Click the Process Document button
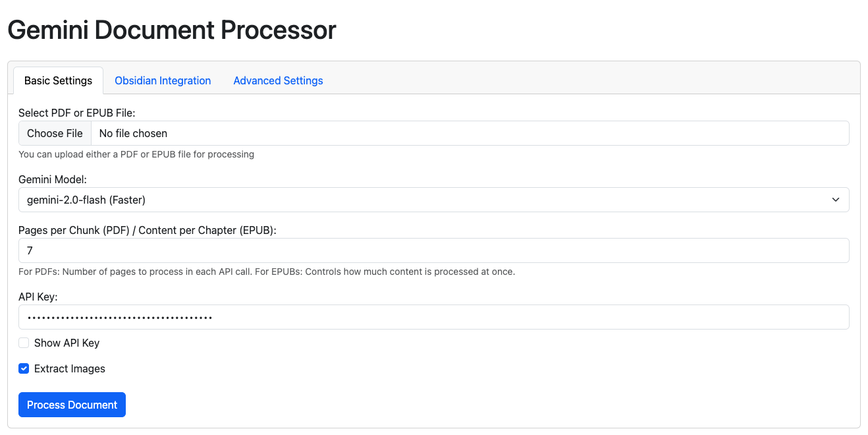This screenshot has height=435, width=868. click(x=72, y=405)
